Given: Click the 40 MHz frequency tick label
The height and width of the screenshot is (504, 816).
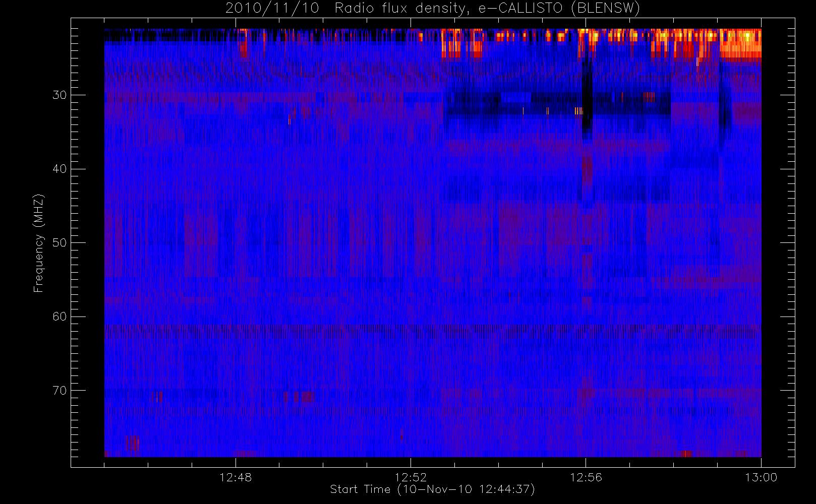Looking at the screenshot, I should click(60, 169).
